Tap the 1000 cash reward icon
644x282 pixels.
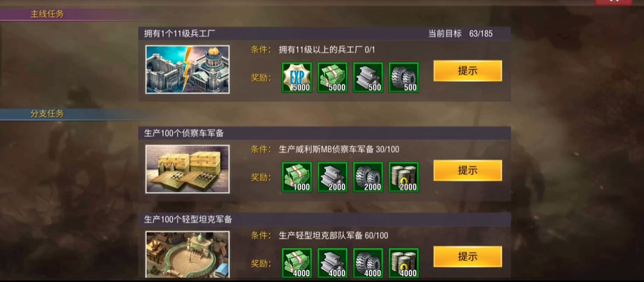[x=296, y=177]
